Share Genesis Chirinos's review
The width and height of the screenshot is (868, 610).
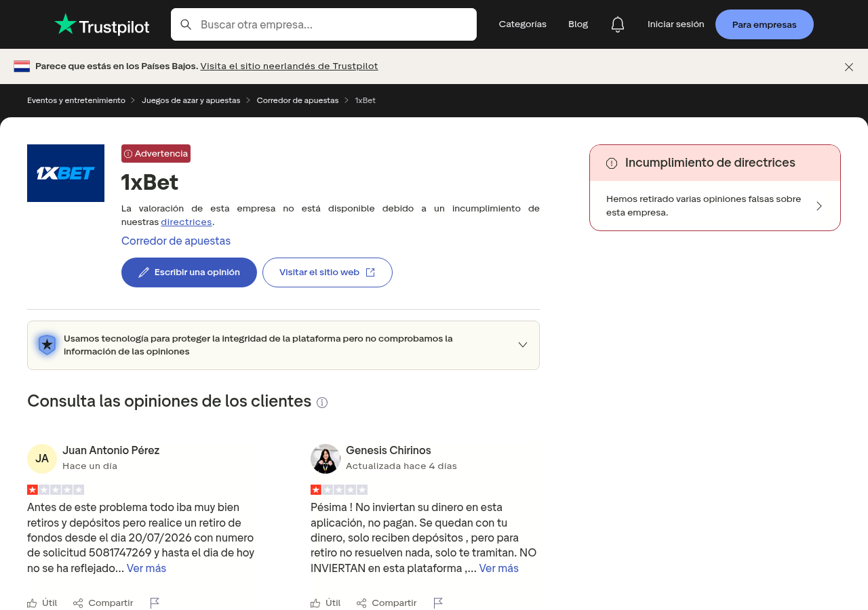(x=387, y=603)
